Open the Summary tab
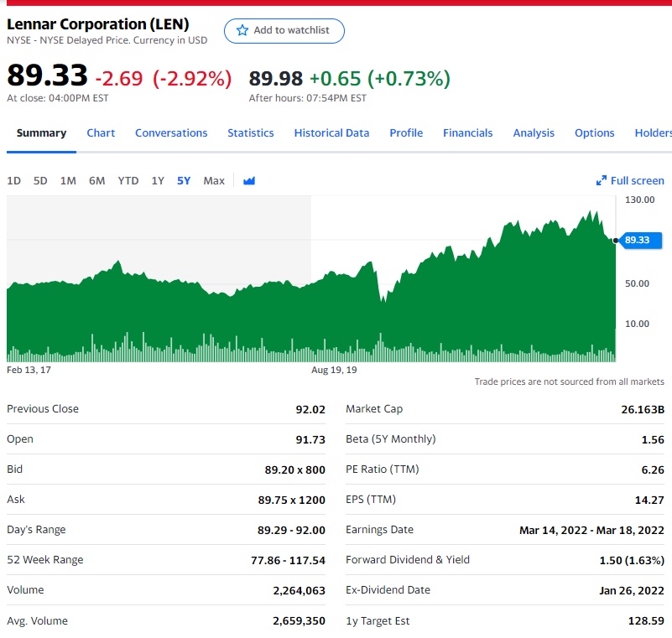Viewport: 672px width, 638px height. pos(42,133)
